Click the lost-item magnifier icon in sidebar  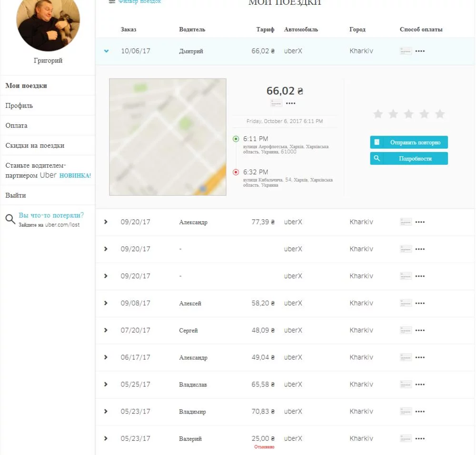coord(10,219)
